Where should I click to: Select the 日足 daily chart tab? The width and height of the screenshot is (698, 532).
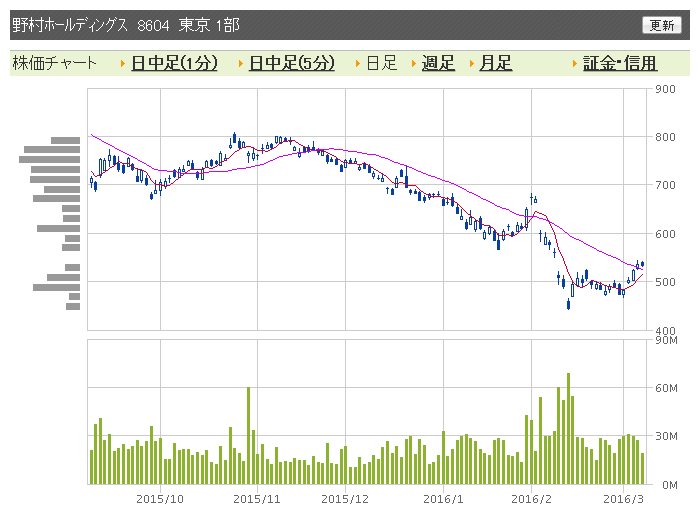pos(381,63)
